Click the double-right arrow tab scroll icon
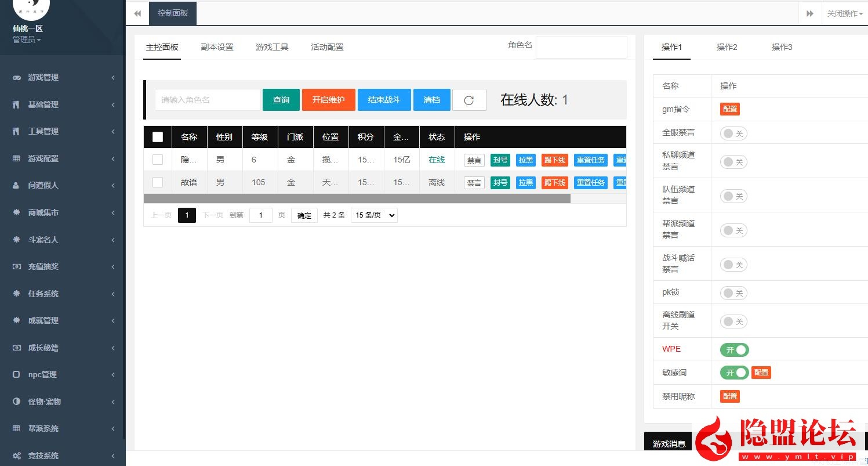868x466 pixels. (809, 13)
